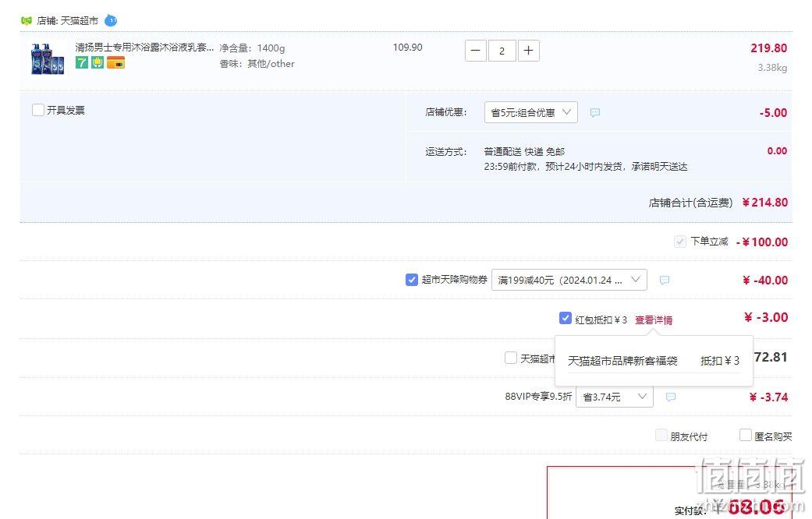Enable the 朋友代付 checkbox
Image resolution: width=812 pixels, height=519 pixels.
pyautogui.click(x=661, y=435)
